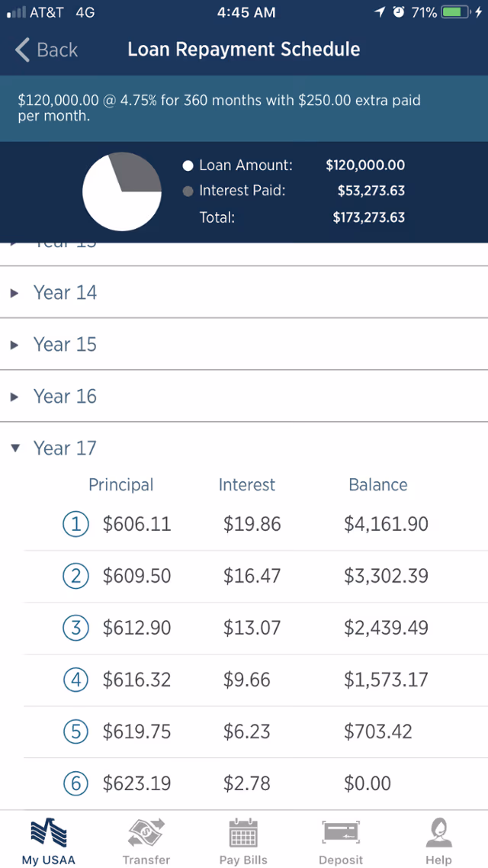
Task: Open the Help agent icon
Action: point(438,834)
